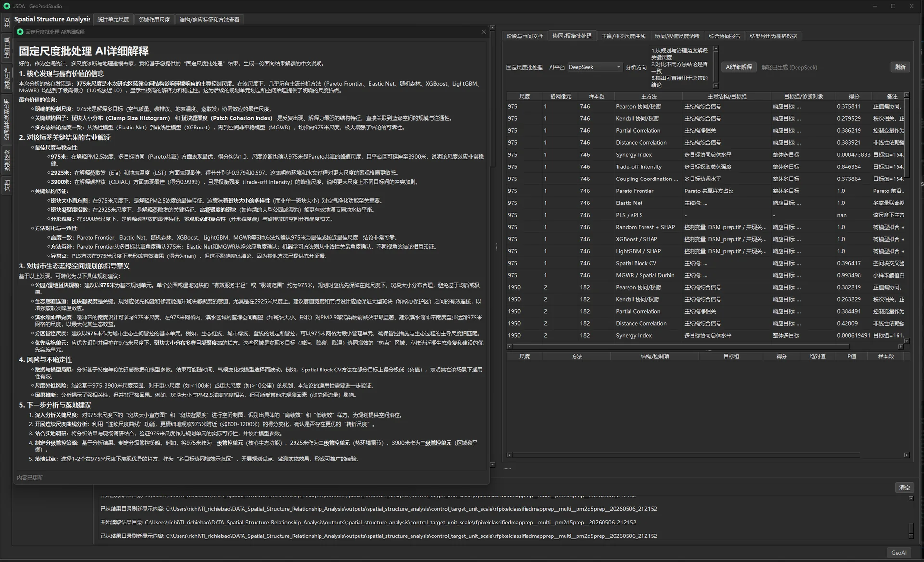
Task: Select the 地图工具 sidebar tab
Action: (x=7, y=48)
